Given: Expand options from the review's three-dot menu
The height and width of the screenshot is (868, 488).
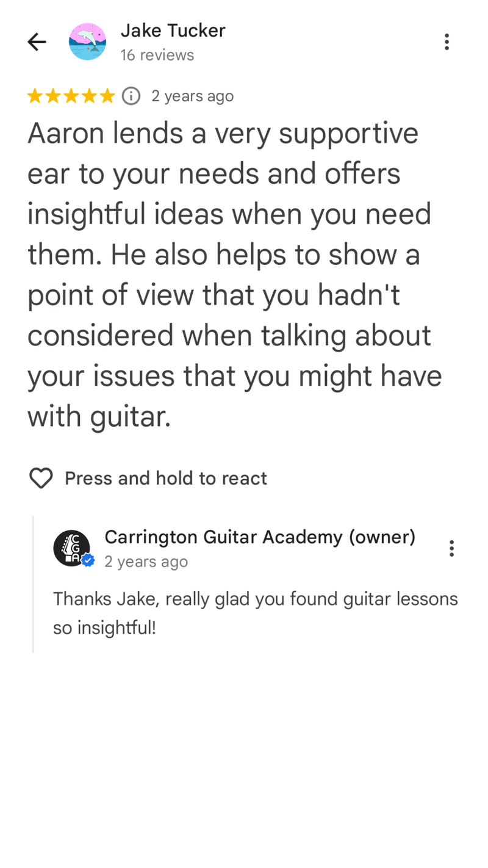Looking at the screenshot, I should (447, 42).
